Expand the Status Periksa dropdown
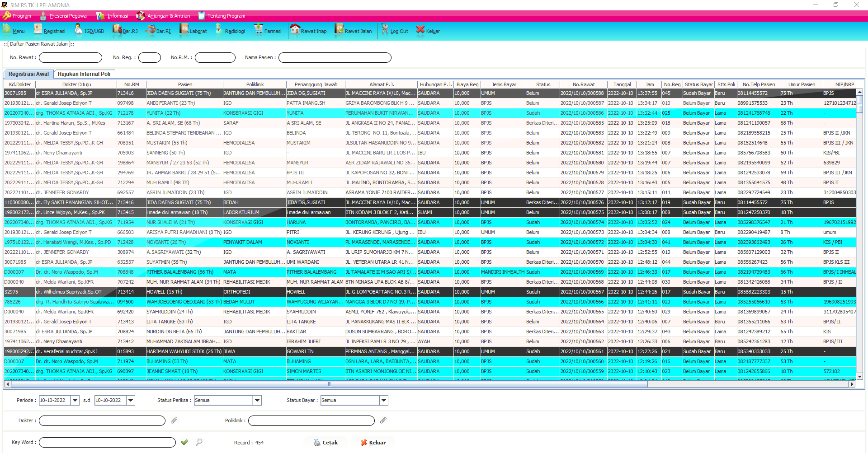This screenshot has width=868, height=453. point(257,400)
